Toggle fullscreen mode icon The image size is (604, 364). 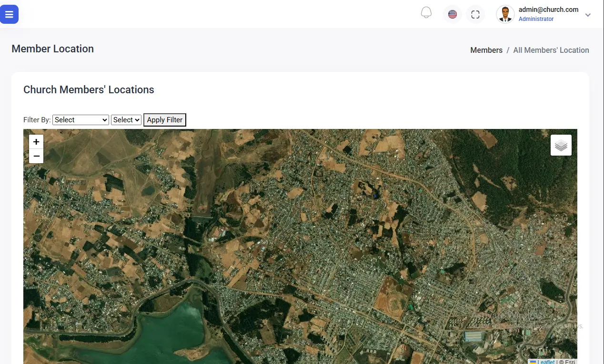point(475,14)
